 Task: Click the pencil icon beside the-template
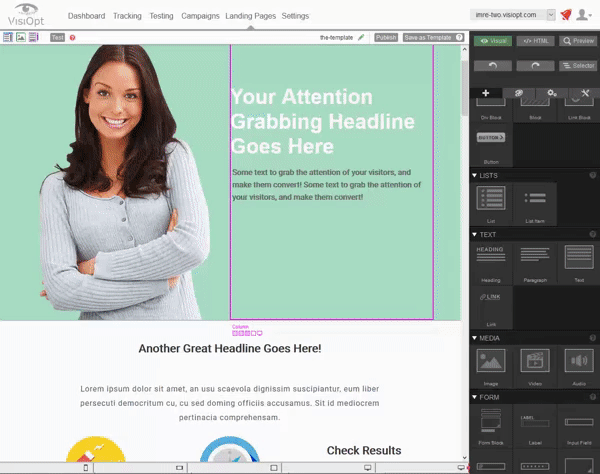click(x=361, y=37)
